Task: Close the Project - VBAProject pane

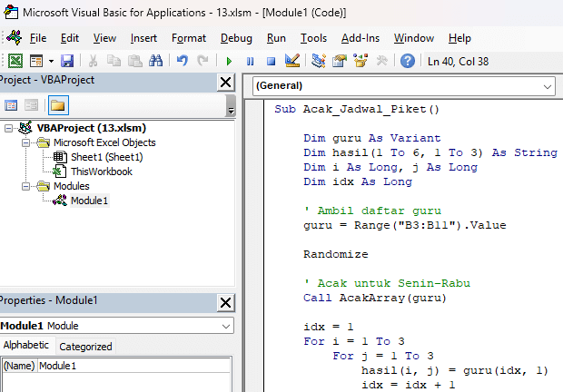Action: [225, 83]
